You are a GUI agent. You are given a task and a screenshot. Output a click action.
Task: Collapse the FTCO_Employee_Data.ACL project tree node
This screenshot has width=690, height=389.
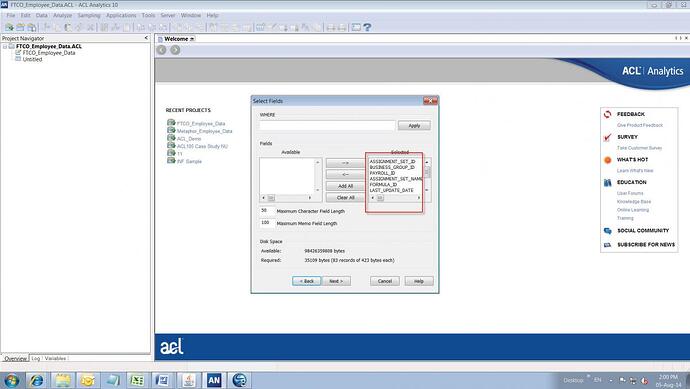5,46
